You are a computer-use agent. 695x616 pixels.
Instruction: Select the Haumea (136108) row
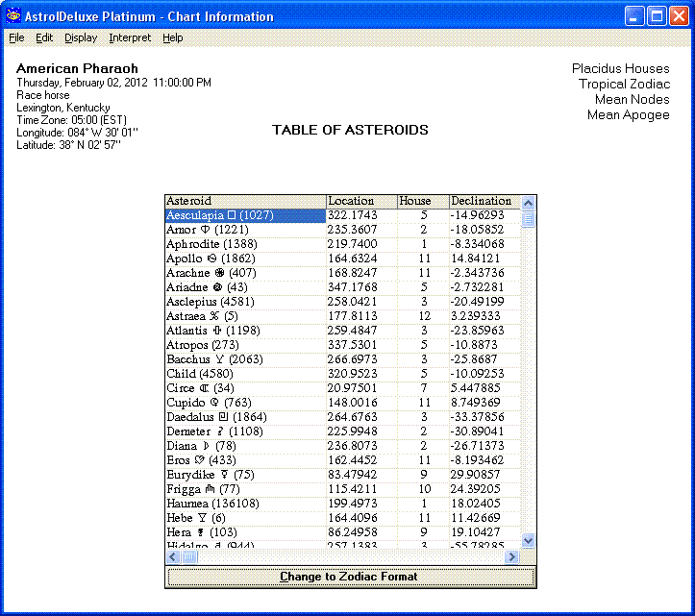click(x=245, y=504)
